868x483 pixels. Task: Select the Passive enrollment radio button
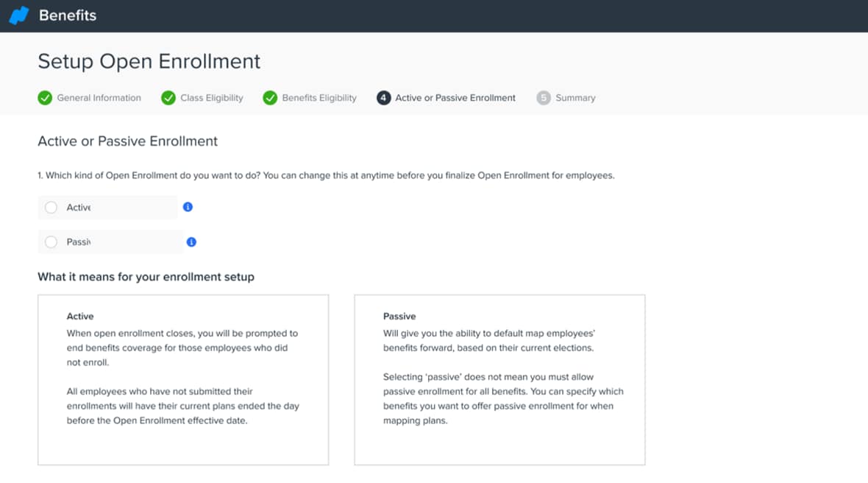pos(51,242)
